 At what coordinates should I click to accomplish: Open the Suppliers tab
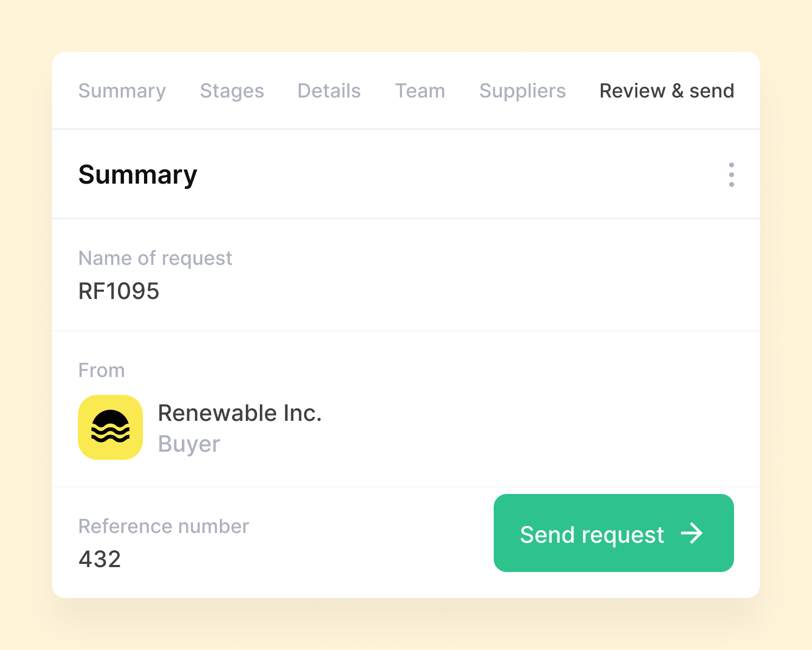pyautogui.click(x=522, y=91)
